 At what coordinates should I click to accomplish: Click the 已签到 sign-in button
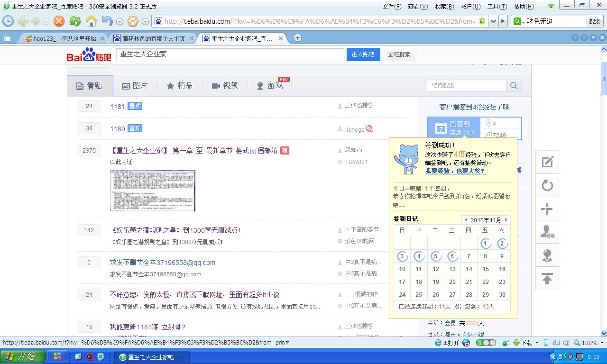coord(454,128)
